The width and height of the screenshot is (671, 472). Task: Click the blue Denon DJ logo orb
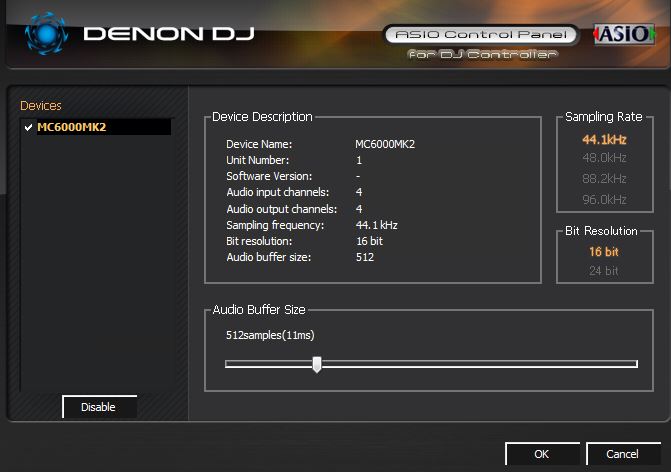(x=46, y=33)
